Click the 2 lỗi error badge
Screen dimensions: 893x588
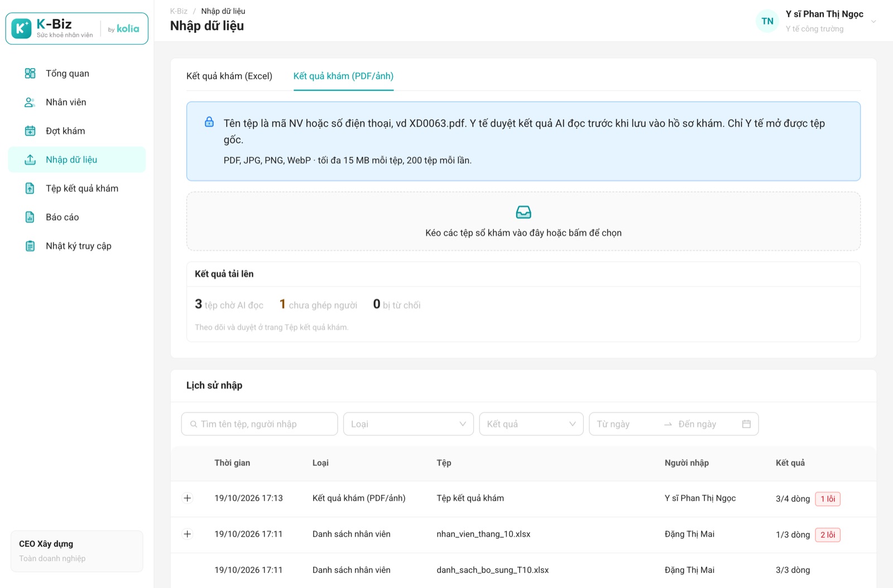pyautogui.click(x=828, y=534)
